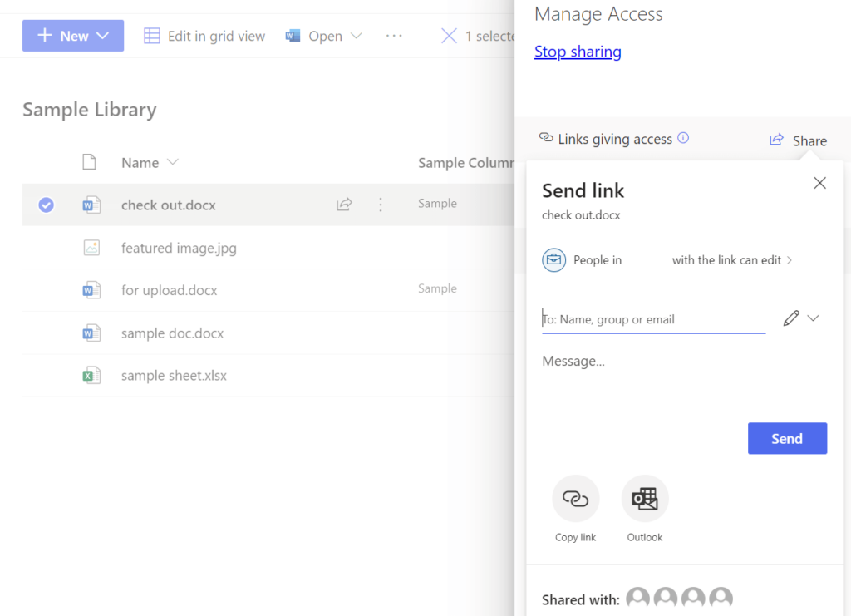
Task: Click the Copy link icon
Action: [x=575, y=498]
